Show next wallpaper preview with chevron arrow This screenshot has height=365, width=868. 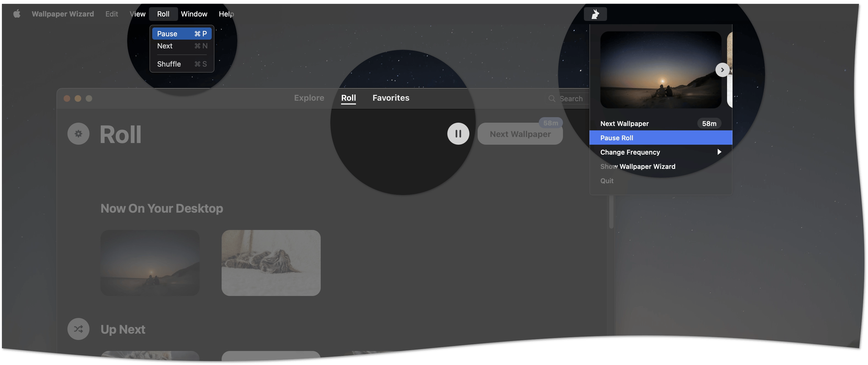722,70
